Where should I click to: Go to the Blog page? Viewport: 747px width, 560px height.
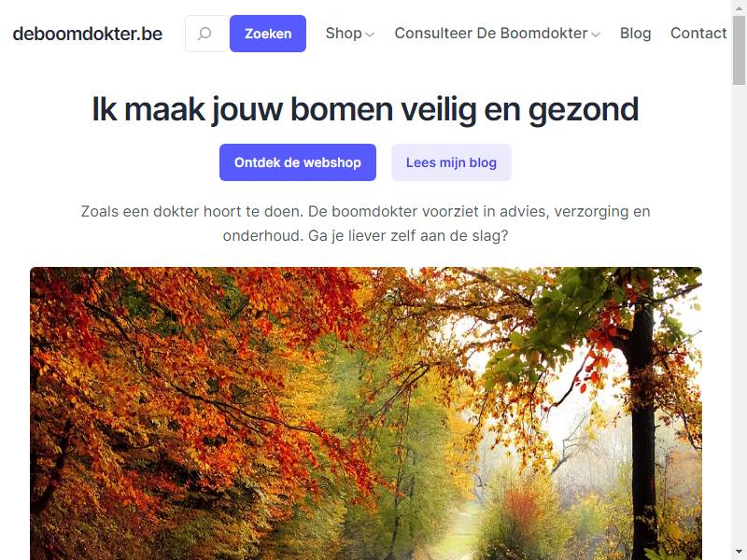pos(635,34)
